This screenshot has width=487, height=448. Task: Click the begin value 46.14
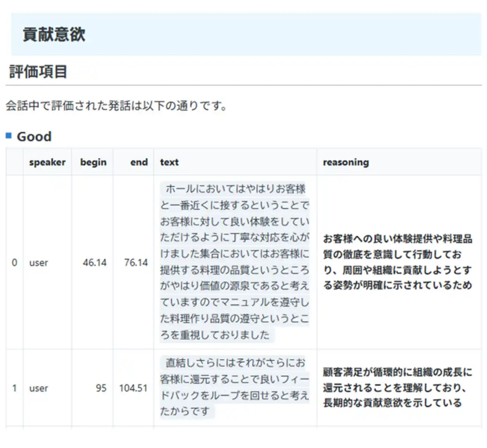(95, 262)
